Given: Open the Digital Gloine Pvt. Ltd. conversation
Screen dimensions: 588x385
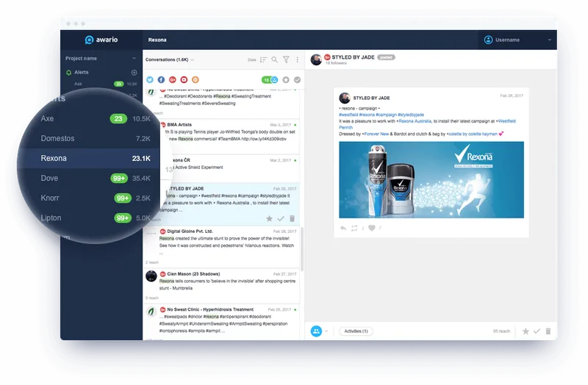Looking at the screenshot, I should (221, 245).
